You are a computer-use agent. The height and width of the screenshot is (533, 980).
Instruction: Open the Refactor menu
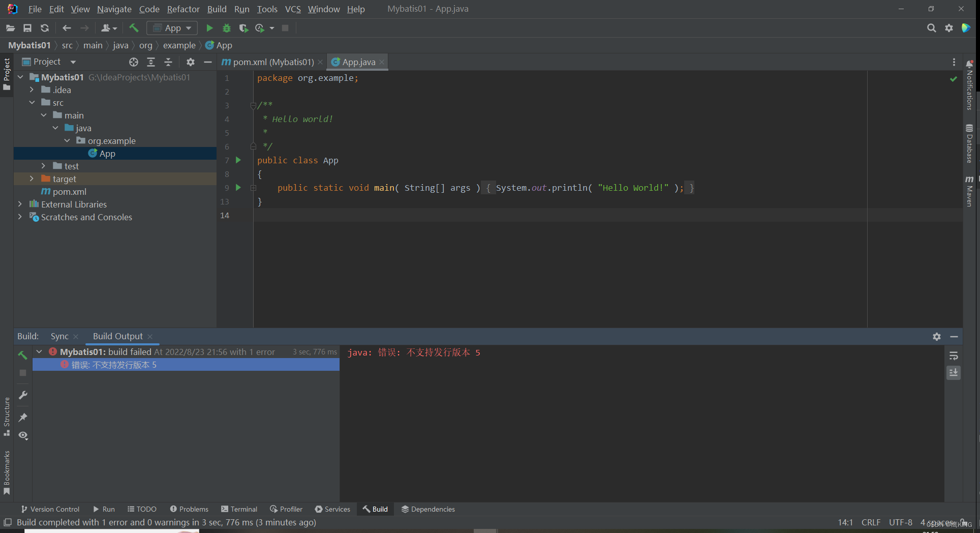[x=183, y=9]
